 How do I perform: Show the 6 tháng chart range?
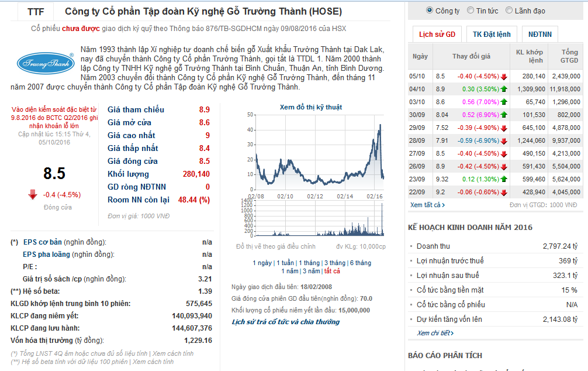(x=361, y=263)
